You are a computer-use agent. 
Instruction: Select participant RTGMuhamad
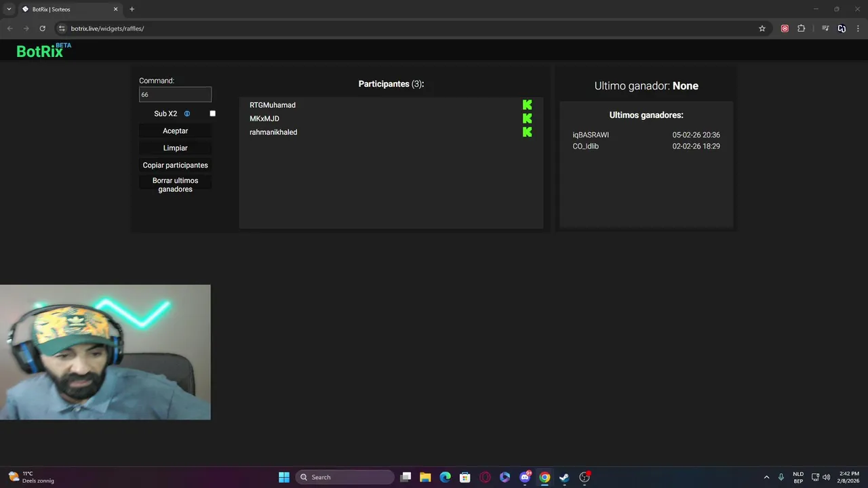coord(273,105)
